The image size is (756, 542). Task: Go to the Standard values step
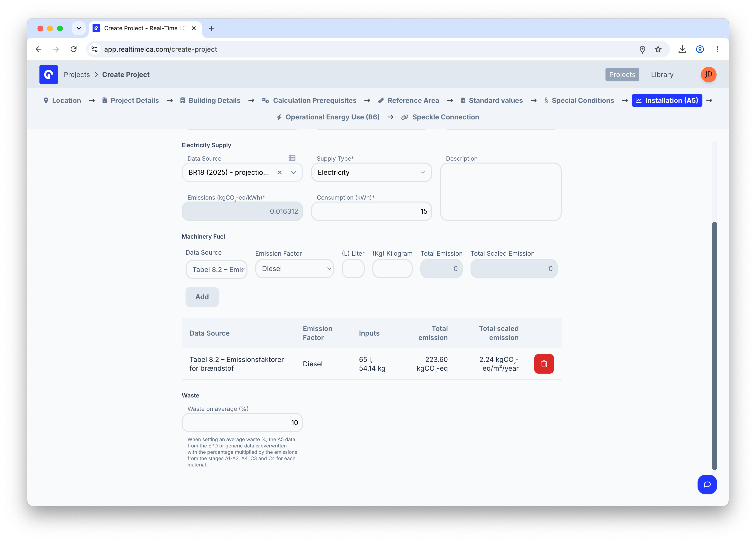491,100
